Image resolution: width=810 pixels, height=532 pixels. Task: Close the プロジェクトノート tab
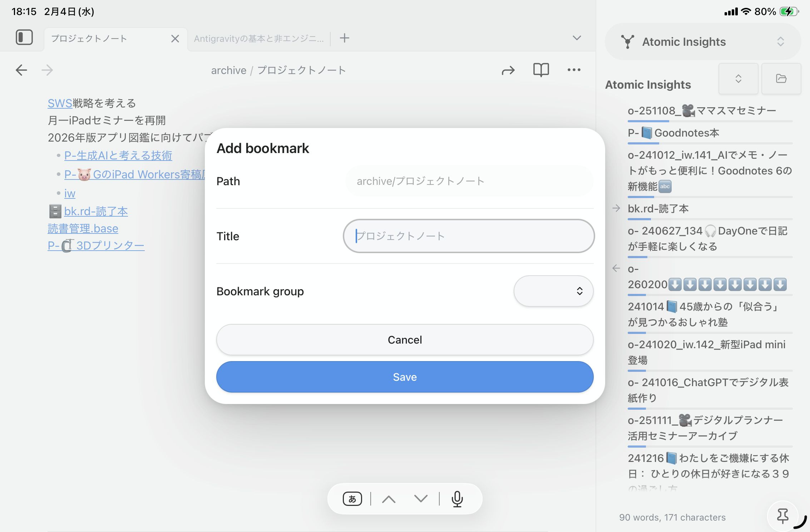click(x=175, y=39)
